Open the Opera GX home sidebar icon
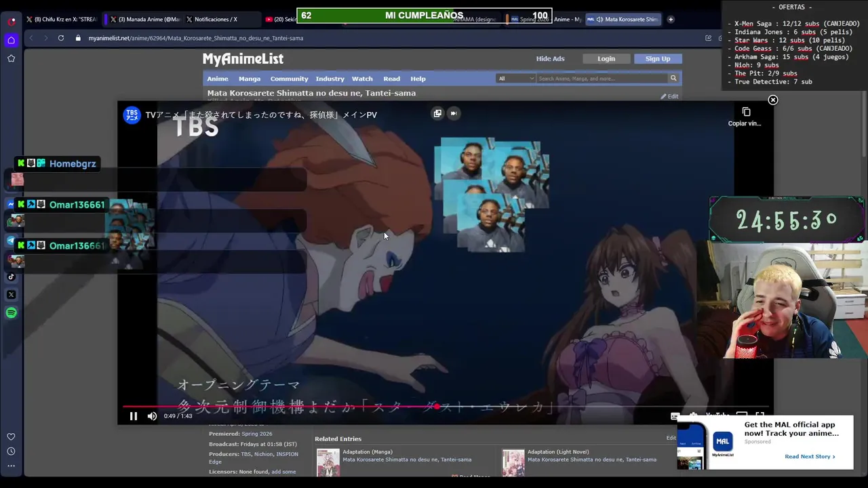This screenshot has height=488, width=868. coord(12,41)
